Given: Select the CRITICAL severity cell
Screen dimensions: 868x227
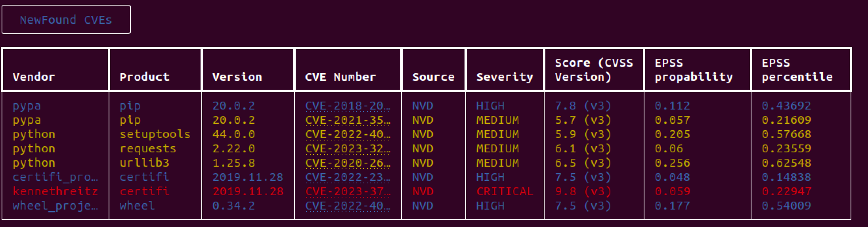Looking at the screenshot, I should [x=505, y=192].
